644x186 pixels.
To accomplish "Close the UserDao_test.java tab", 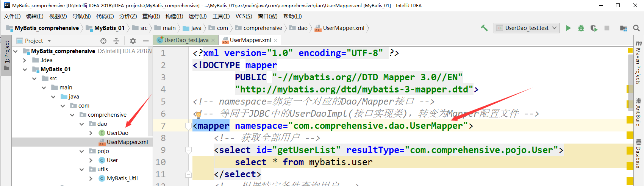I will tap(213, 41).
